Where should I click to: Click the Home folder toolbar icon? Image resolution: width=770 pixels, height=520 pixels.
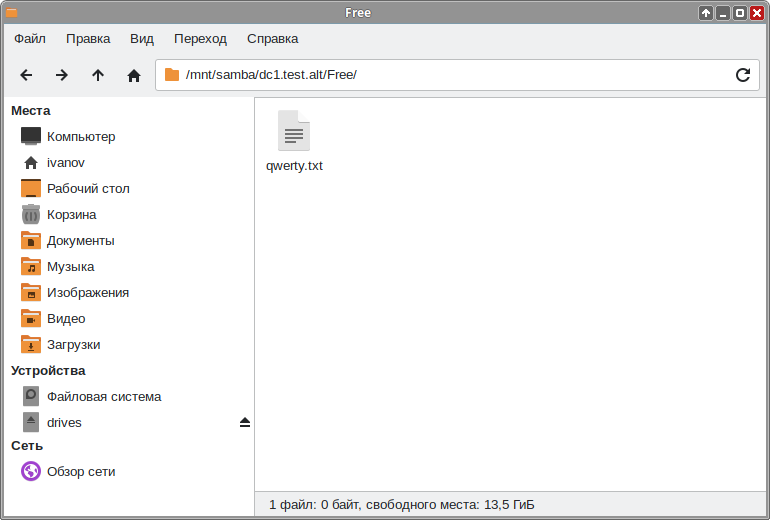(x=134, y=75)
